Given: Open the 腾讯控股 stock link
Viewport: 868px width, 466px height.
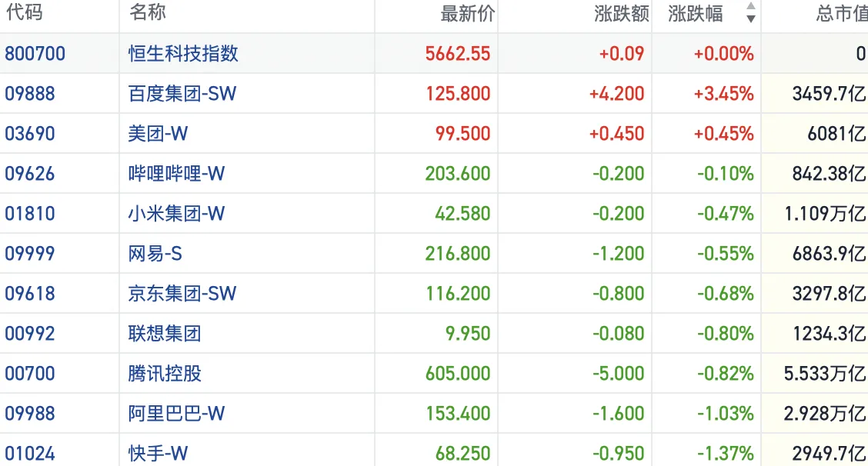Looking at the screenshot, I should [x=165, y=374].
